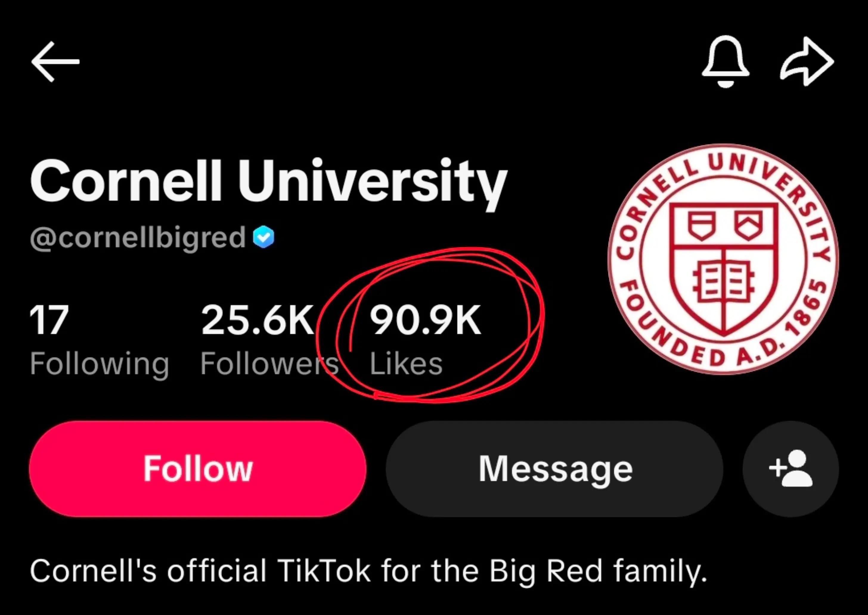Screen dimensions: 868x615
Task: Tap the Cornell University seal avatar
Action: 723,260
